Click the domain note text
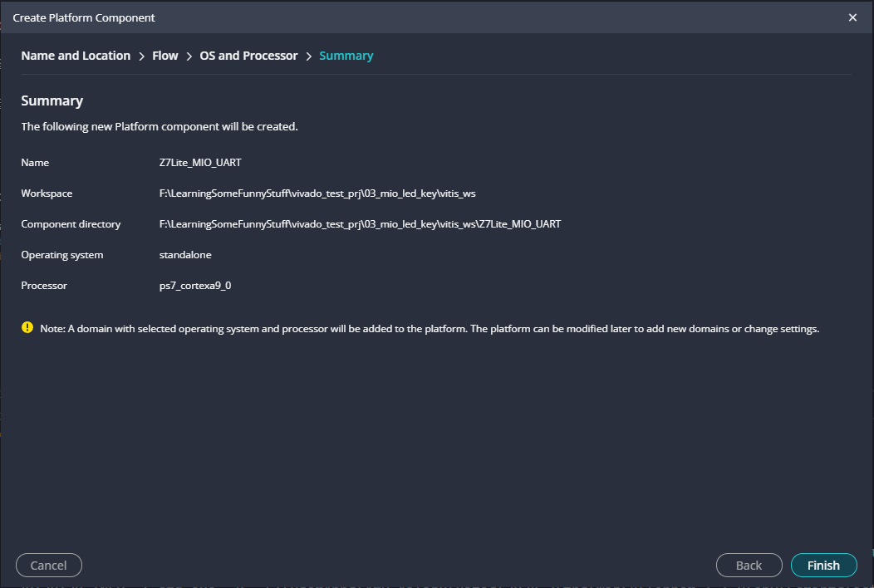This screenshot has width=874, height=588. (430, 328)
